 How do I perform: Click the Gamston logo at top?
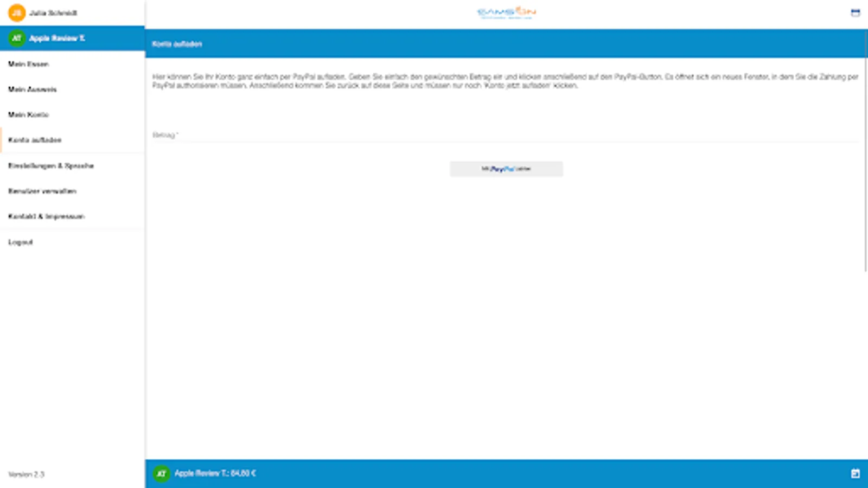tap(507, 12)
